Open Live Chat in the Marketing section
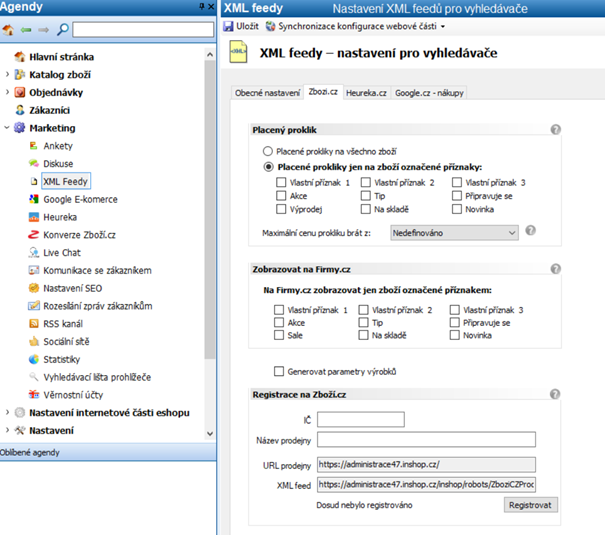Viewport: 605px width, 535px height. [61, 253]
